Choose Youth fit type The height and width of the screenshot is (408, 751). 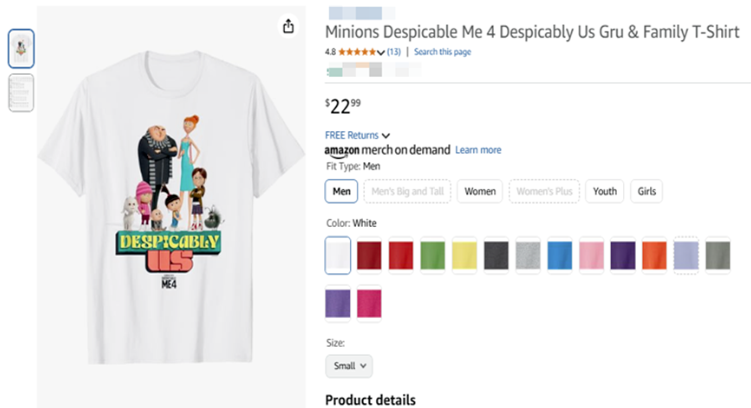[604, 191]
